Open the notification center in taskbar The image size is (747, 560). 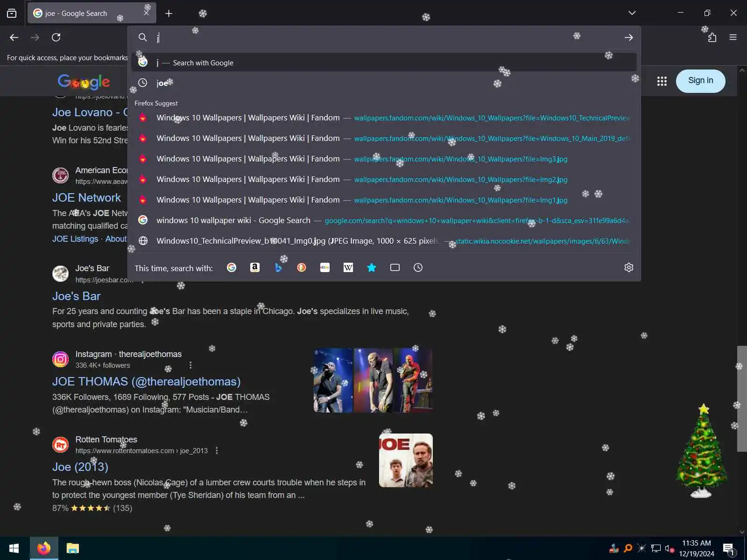(x=728, y=549)
